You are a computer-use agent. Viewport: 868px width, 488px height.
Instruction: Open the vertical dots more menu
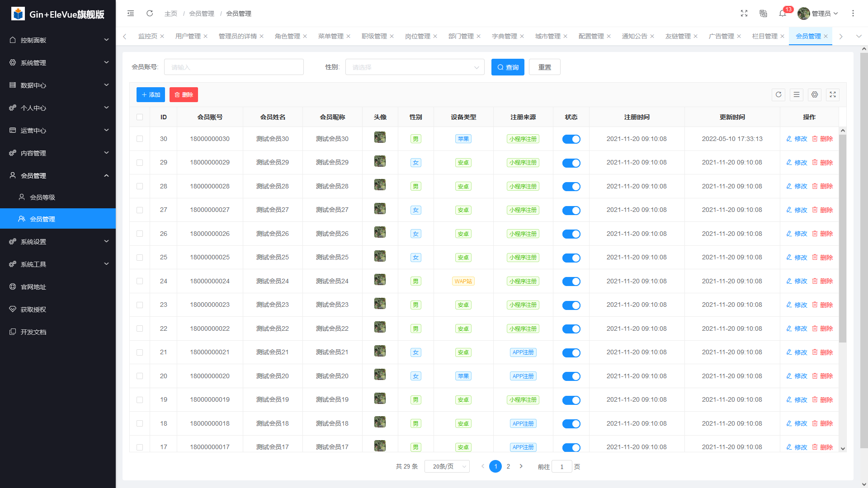point(853,14)
